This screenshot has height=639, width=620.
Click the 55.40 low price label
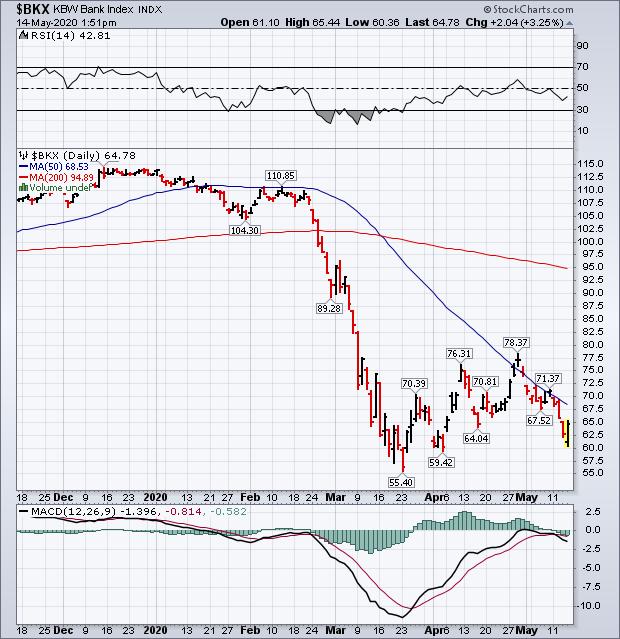(401, 481)
